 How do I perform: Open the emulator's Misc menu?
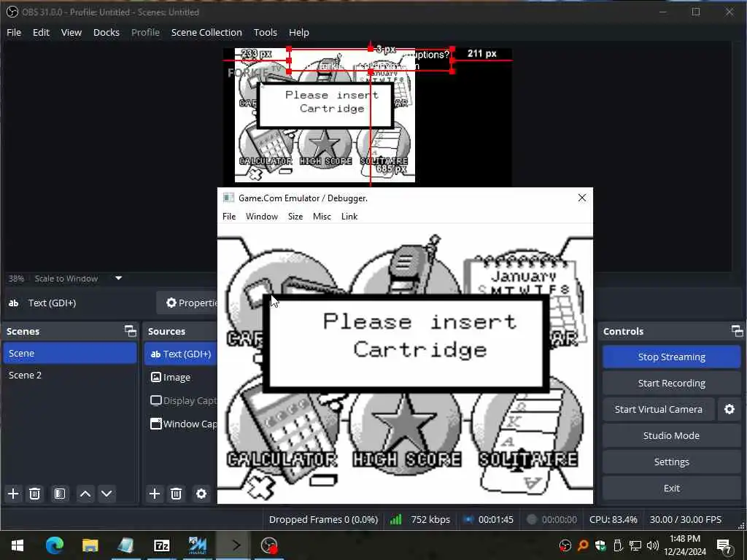point(322,216)
